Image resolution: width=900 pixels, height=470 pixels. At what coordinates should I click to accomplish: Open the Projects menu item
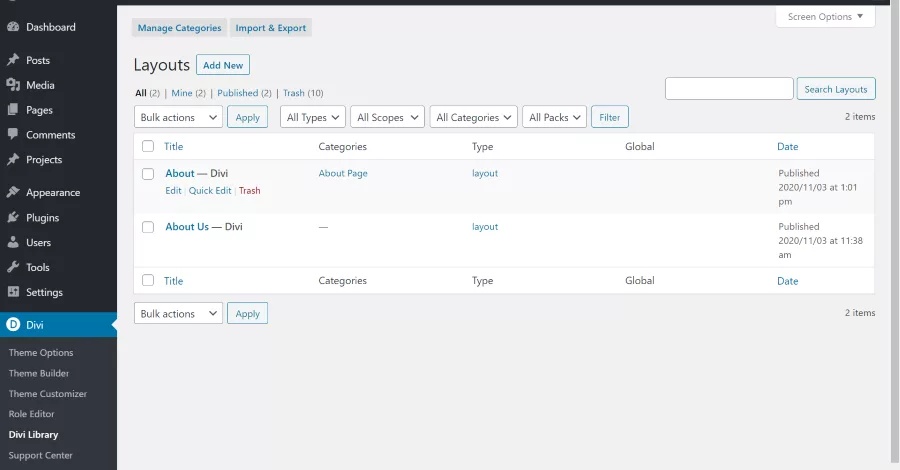pyautogui.click(x=44, y=160)
